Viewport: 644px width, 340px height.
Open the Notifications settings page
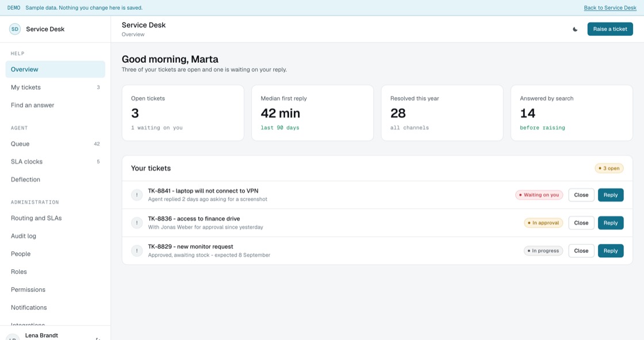(55, 308)
